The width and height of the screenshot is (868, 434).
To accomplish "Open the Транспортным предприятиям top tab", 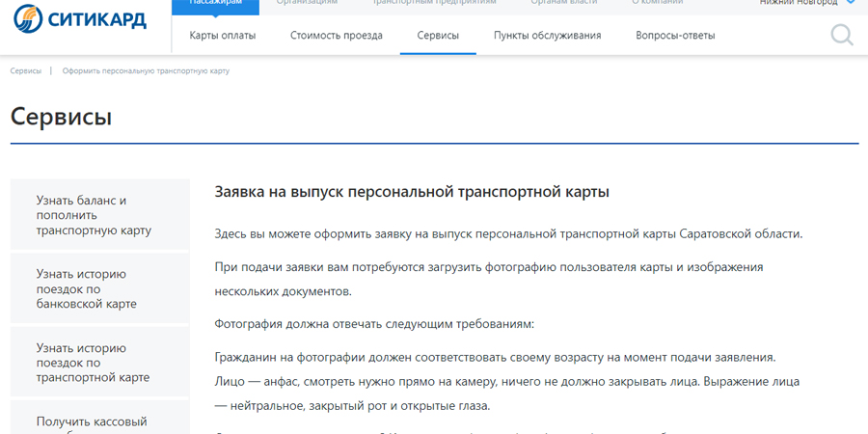I will click(434, 4).
